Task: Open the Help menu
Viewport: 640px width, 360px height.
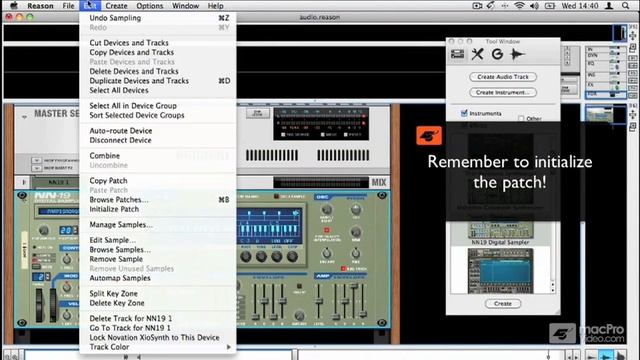Action: [x=216, y=6]
